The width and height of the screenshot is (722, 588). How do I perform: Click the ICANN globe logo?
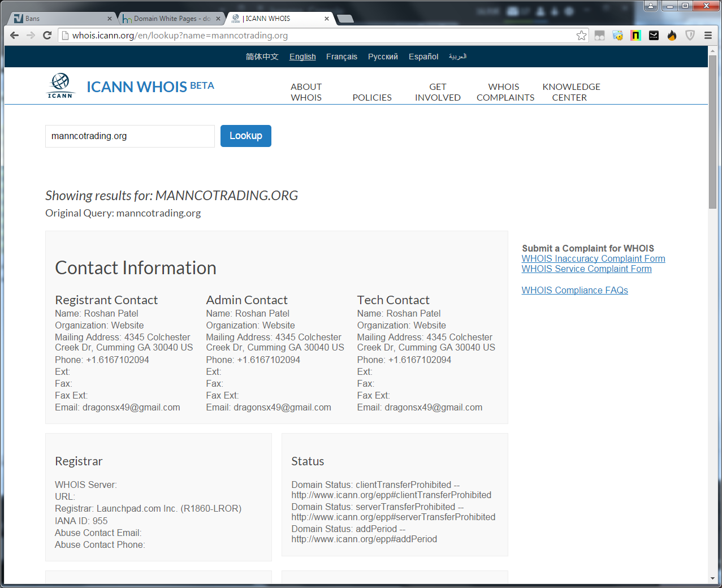pyautogui.click(x=60, y=85)
